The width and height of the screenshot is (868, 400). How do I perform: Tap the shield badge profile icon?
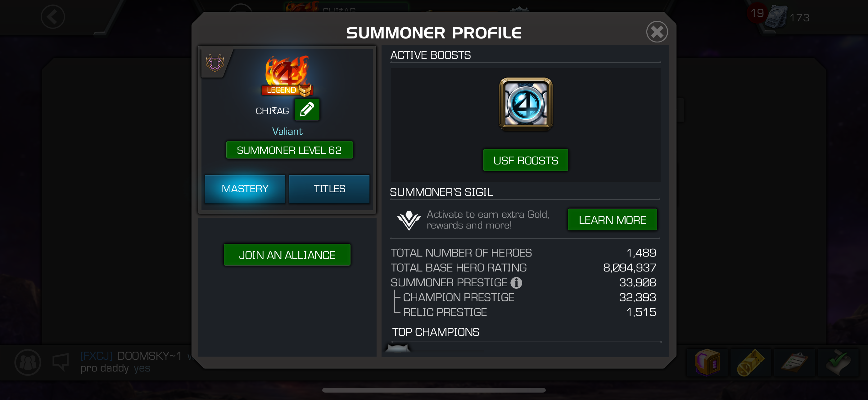(x=215, y=63)
